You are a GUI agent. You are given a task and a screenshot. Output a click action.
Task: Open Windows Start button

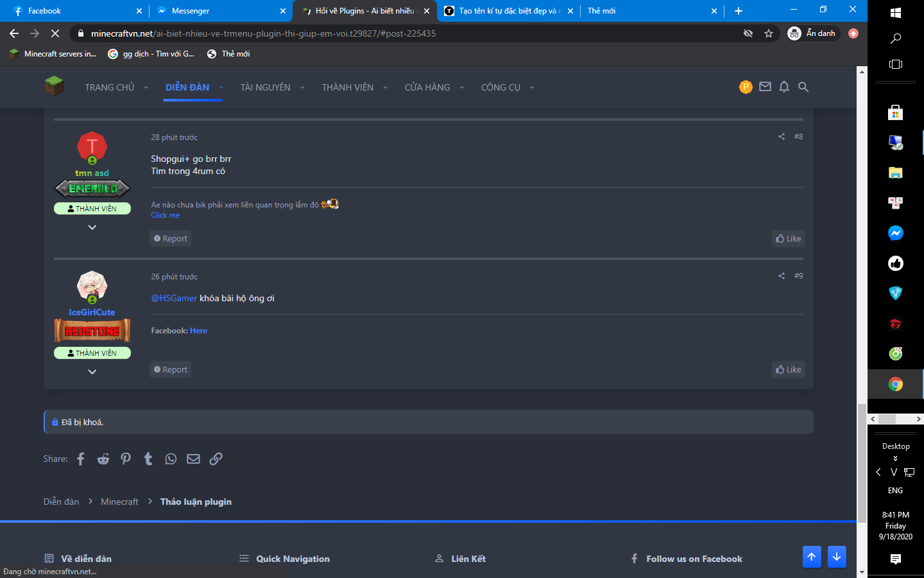pos(896,12)
